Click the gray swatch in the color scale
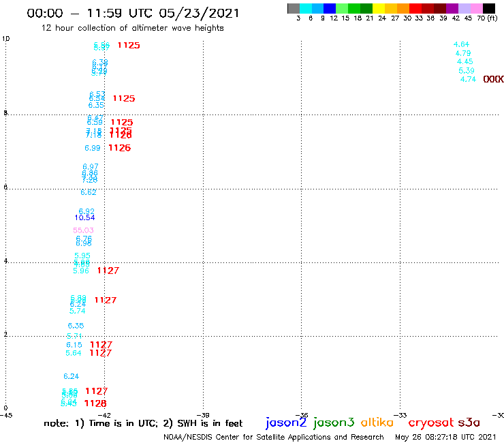Viewport: 504px width, 443px height. [x=294, y=8]
